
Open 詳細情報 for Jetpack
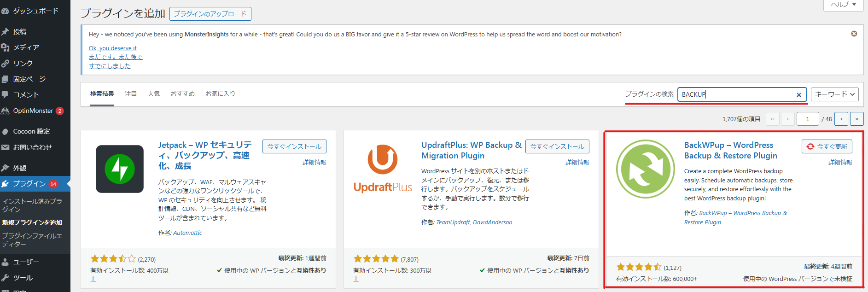pos(315,162)
